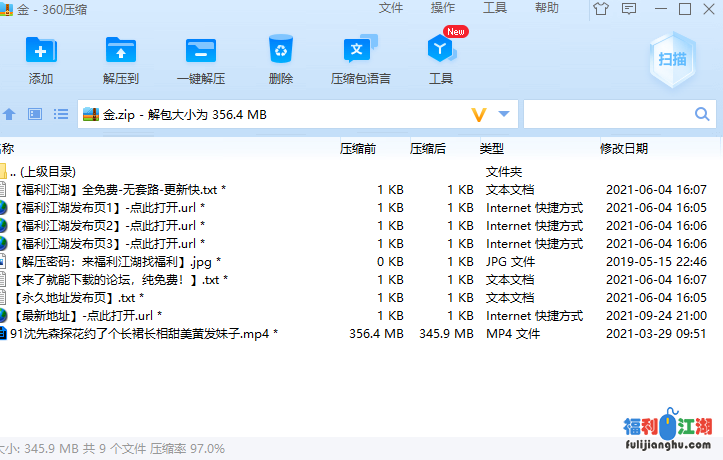Screen dimensions: 723x460
Task: Sort by the 压缩前 column header
Action: [358, 149]
